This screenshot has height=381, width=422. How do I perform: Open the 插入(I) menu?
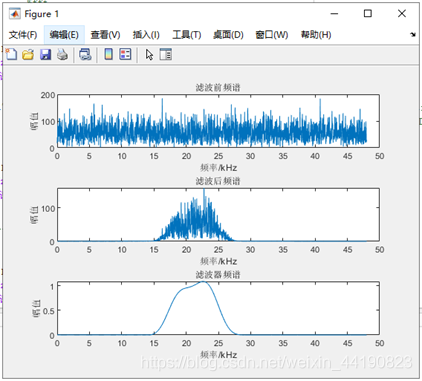(146, 35)
